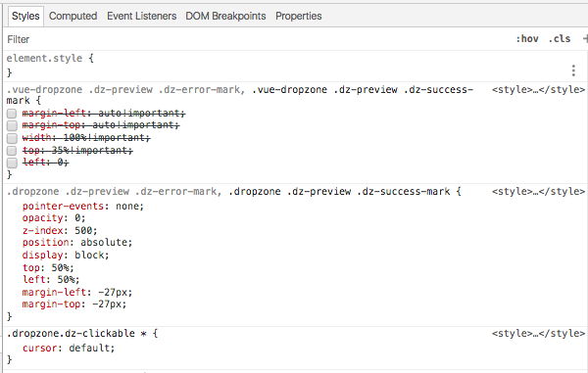Click the .vue-dropzone .dz-preview .dz-error-mark selector
The height and width of the screenshot is (373, 588).
point(122,90)
